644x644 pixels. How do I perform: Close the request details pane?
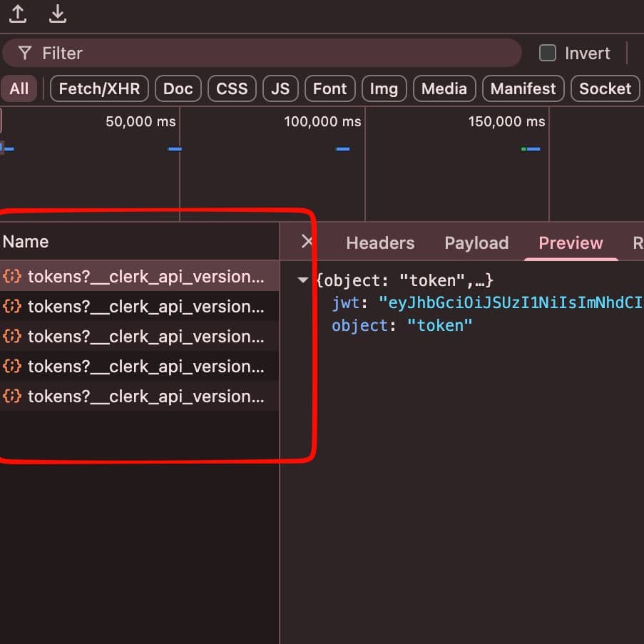point(307,242)
